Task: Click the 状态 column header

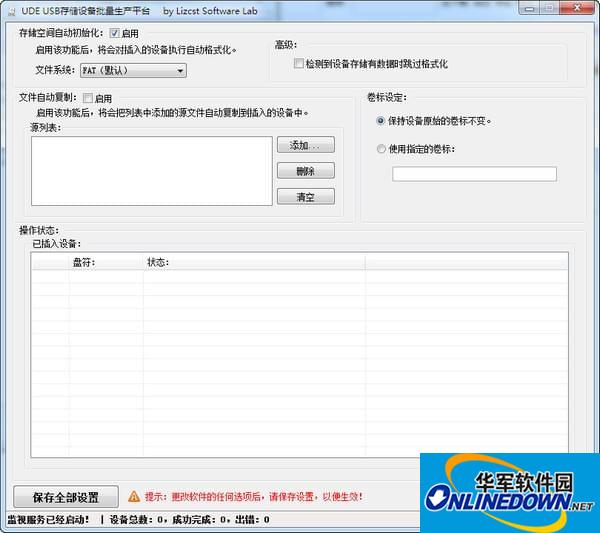Action: coord(254,262)
